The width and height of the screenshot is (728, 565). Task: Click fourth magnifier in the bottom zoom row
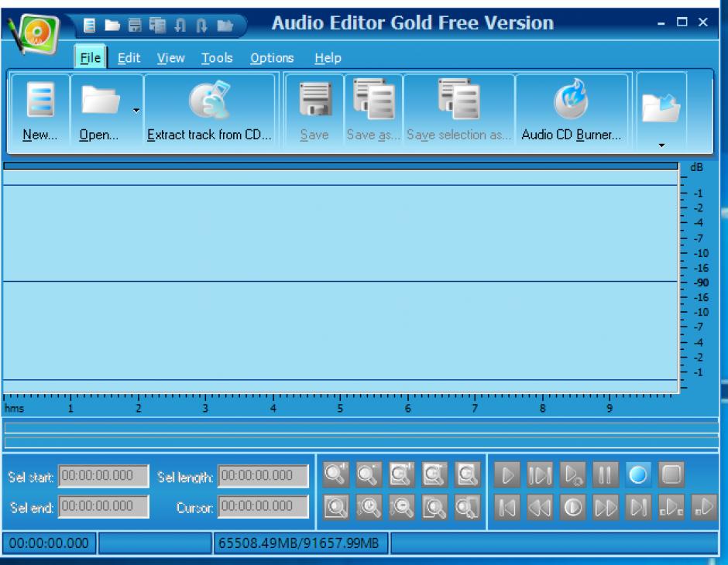(x=434, y=507)
